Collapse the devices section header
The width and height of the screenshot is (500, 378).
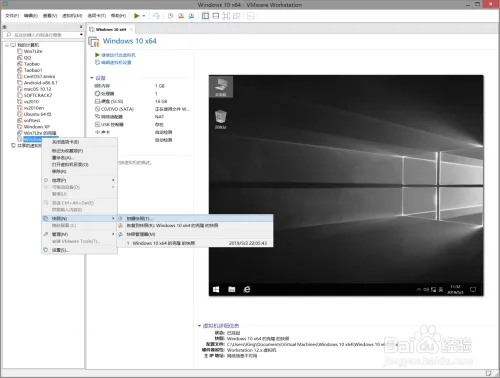92,78
